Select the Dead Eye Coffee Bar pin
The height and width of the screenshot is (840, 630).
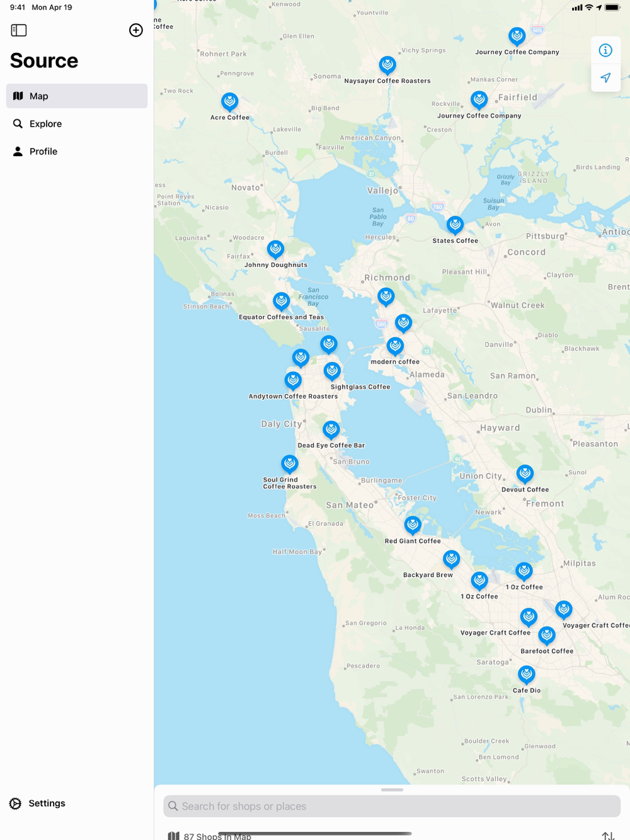coord(331,429)
